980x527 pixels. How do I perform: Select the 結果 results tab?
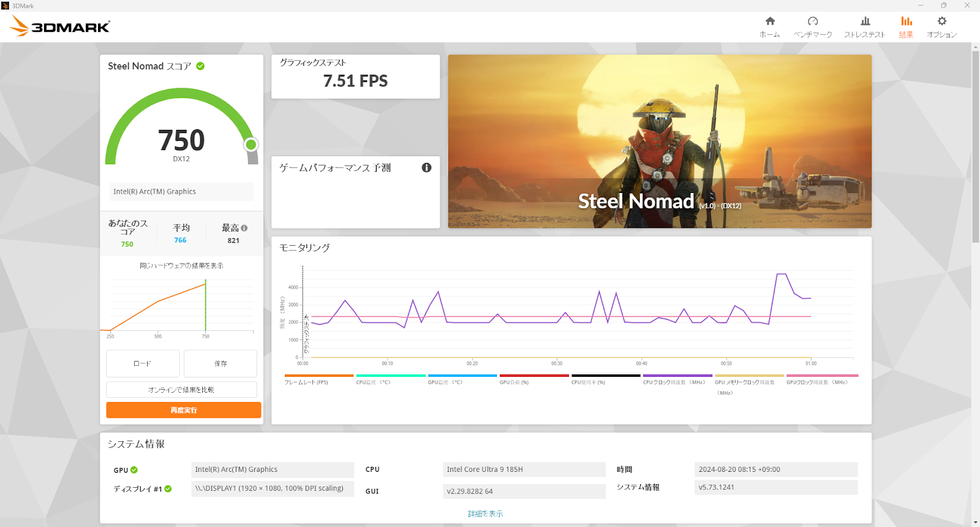tap(907, 28)
